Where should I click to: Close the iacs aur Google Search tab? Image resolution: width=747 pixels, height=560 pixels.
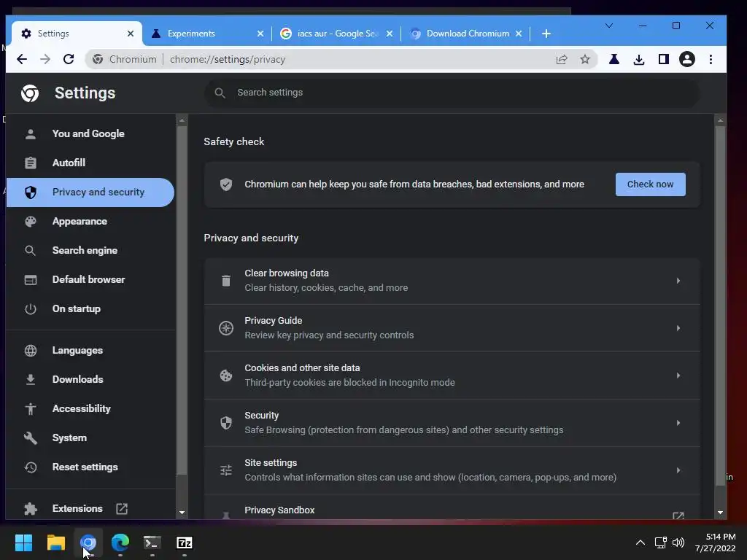click(x=390, y=34)
